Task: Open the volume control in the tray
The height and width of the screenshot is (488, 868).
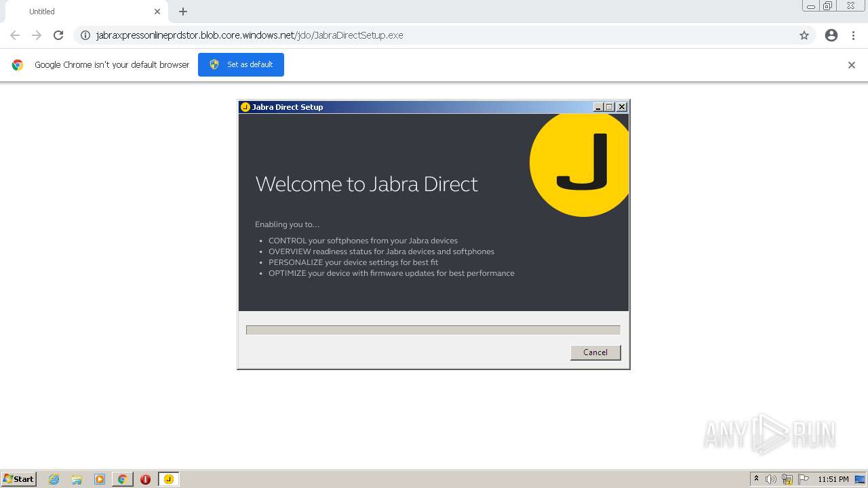Action: pyautogui.click(x=771, y=479)
